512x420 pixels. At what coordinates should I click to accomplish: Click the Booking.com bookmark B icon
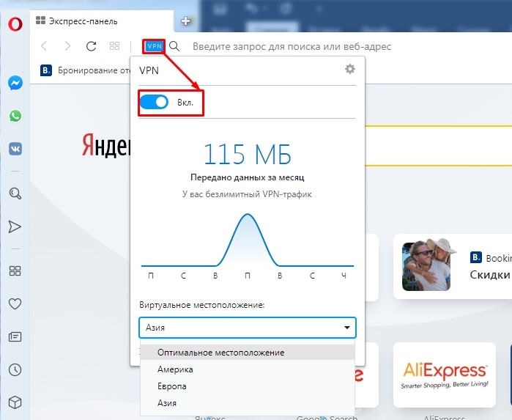click(x=46, y=70)
